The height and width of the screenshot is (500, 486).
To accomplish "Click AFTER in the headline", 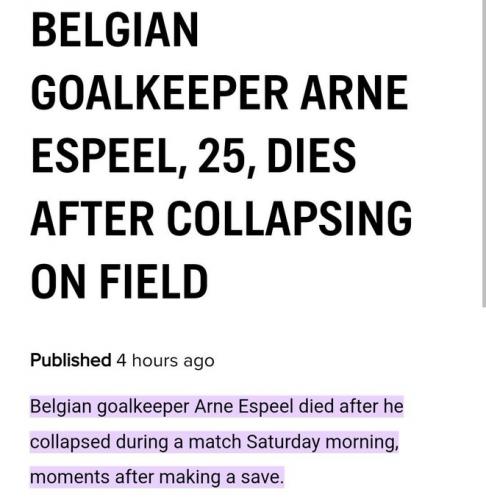I will click(92, 218).
